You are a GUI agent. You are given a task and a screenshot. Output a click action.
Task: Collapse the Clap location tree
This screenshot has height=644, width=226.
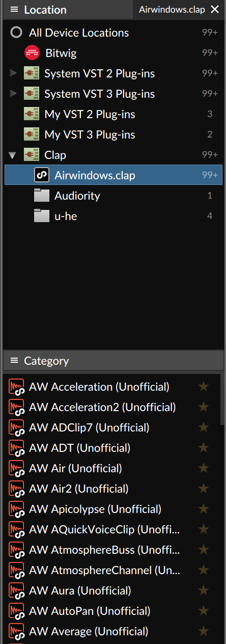coord(13,155)
